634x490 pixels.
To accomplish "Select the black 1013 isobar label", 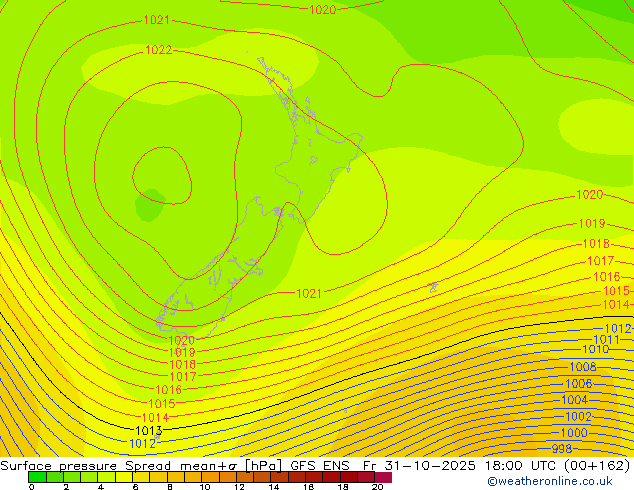I will click(149, 431).
